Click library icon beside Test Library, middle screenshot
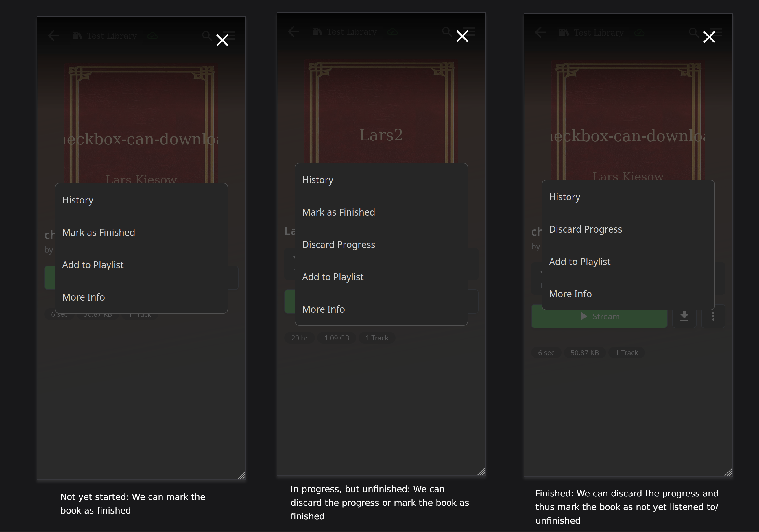 (x=317, y=32)
